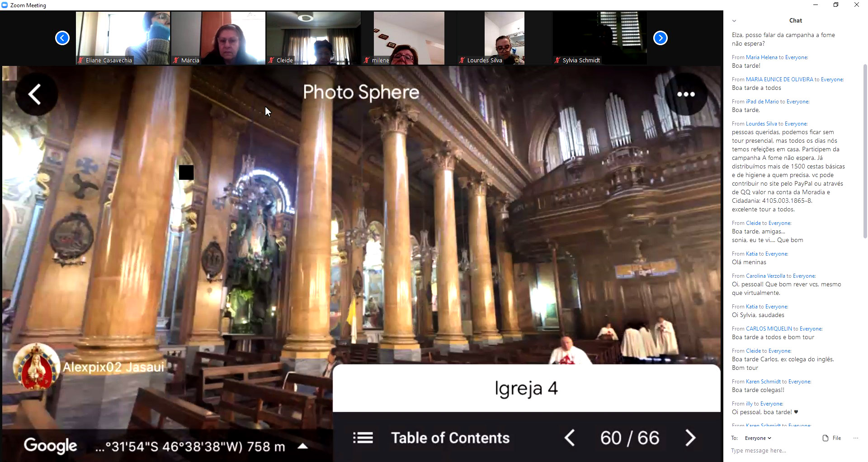This screenshot has height=462, width=868.
Task: Advance to next photo sphere slide
Action: click(x=690, y=438)
